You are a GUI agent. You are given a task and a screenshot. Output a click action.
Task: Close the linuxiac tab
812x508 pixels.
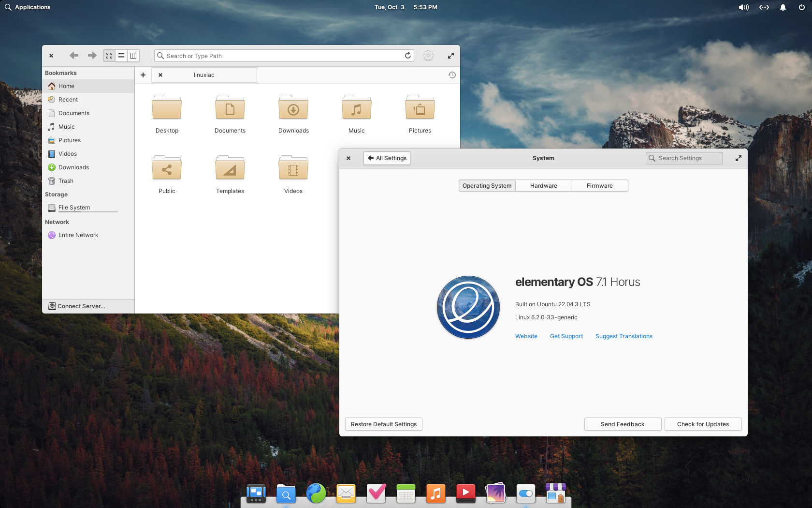pos(160,75)
